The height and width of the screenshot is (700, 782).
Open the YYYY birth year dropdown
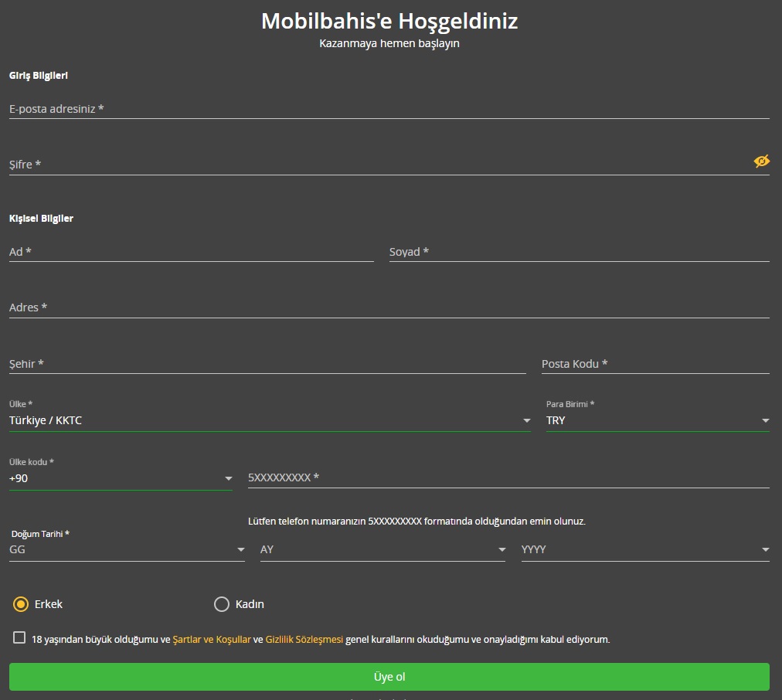pyautogui.click(x=645, y=549)
